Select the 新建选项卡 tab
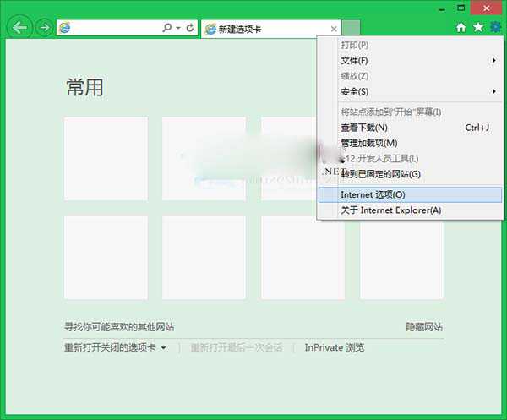Viewport: 507px width, 420px height. [270, 29]
